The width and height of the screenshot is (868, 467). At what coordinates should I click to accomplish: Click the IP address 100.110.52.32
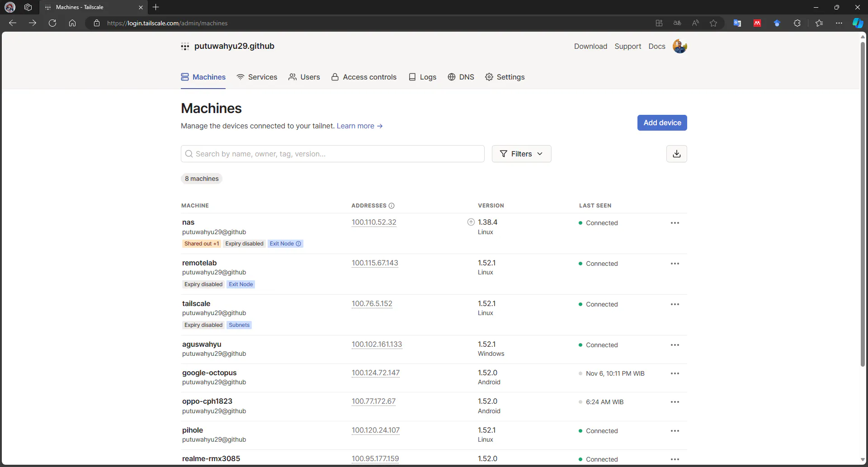[374, 222]
